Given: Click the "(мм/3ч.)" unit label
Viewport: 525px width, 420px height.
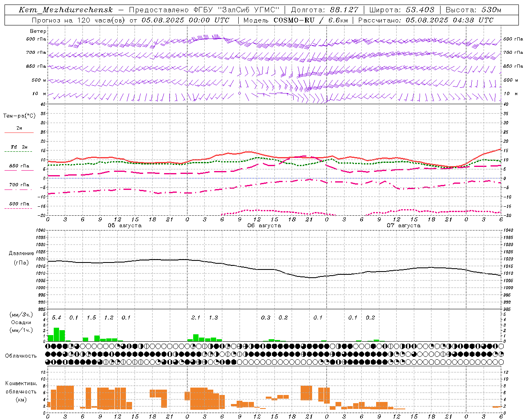Looking at the screenshot, I should click(x=21, y=315).
